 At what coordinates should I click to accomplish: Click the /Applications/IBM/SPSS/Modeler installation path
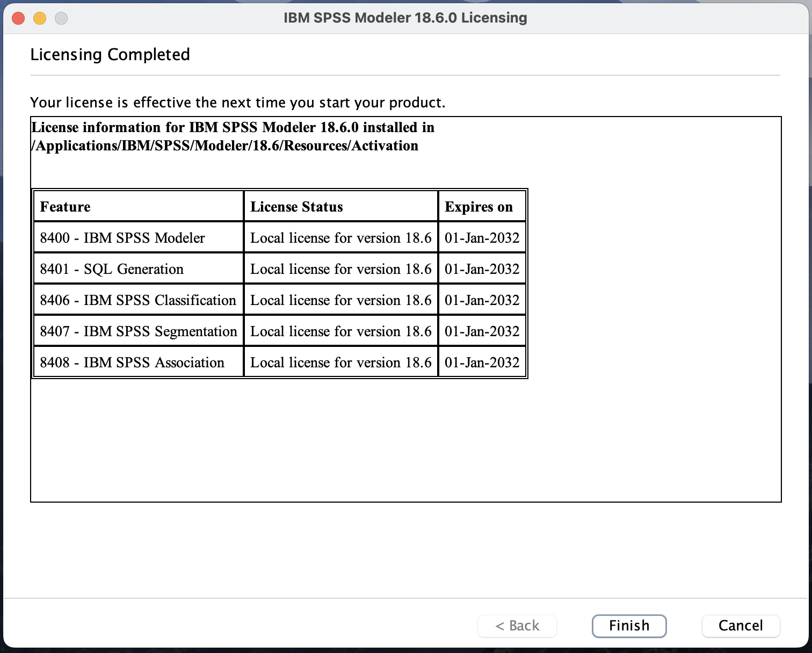tap(225, 146)
